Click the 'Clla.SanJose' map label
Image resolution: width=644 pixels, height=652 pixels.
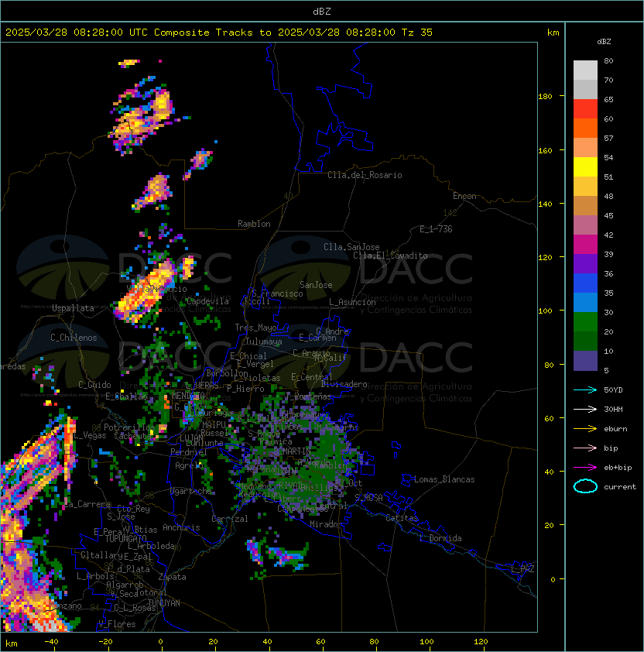pyautogui.click(x=351, y=247)
